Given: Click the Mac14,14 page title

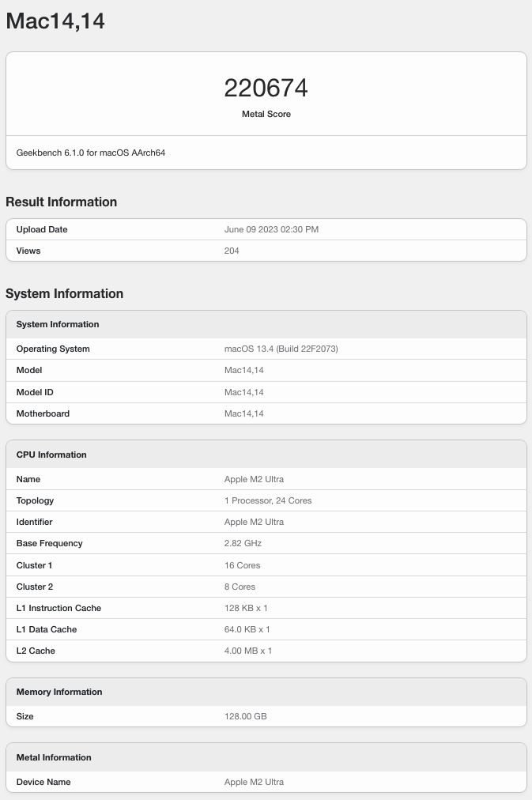Looking at the screenshot, I should pyautogui.click(x=55, y=21).
